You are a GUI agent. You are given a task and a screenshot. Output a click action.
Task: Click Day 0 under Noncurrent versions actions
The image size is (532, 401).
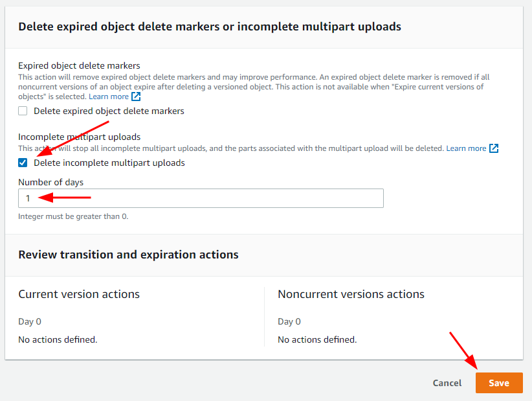point(289,321)
